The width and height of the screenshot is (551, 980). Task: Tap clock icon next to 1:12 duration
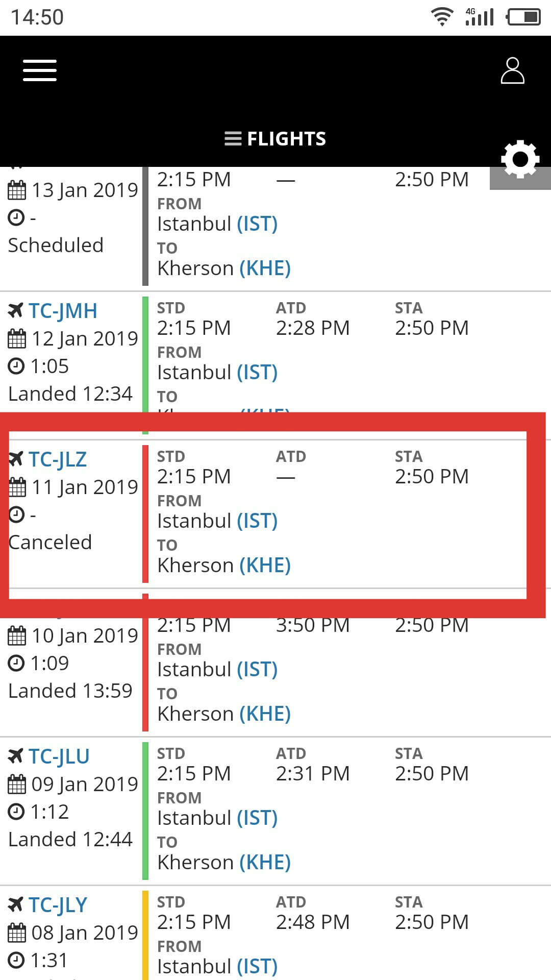16,812
